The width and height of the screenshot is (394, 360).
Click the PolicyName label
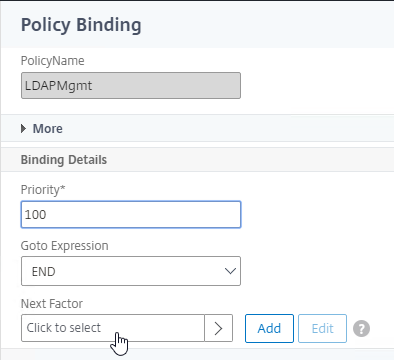click(53, 61)
